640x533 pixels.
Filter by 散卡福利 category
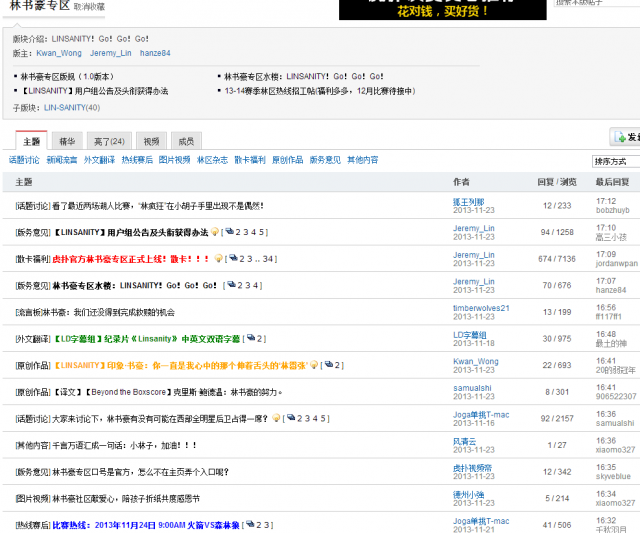(x=250, y=160)
